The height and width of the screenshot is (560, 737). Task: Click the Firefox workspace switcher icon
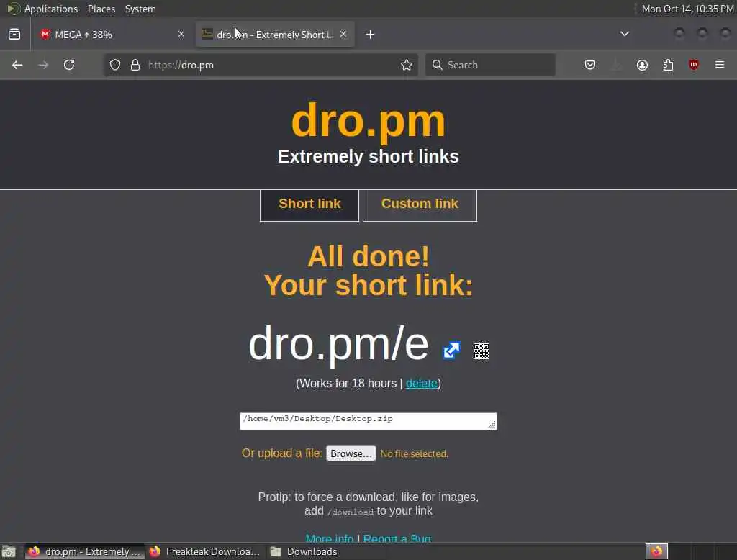click(656, 551)
